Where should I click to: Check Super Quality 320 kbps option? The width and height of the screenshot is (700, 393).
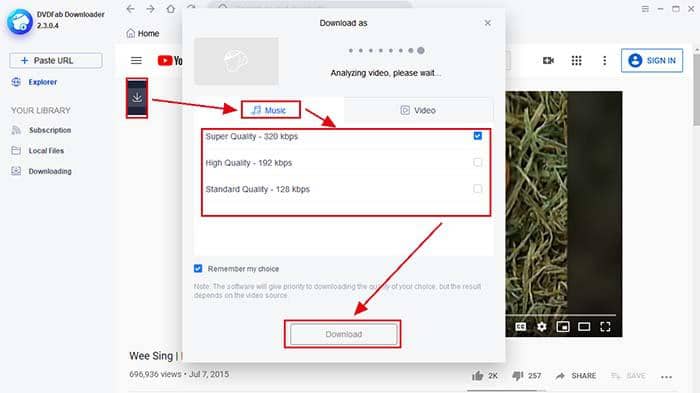[478, 136]
